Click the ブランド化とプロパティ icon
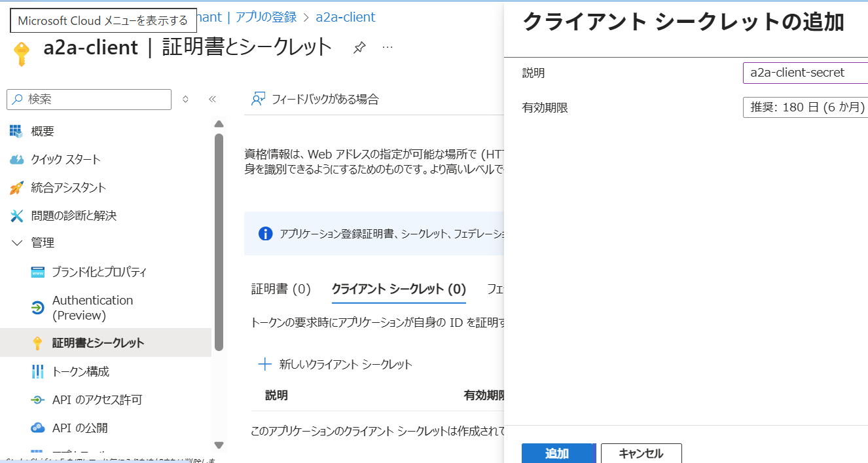The height and width of the screenshot is (463, 868). pyautogui.click(x=38, y=272)
